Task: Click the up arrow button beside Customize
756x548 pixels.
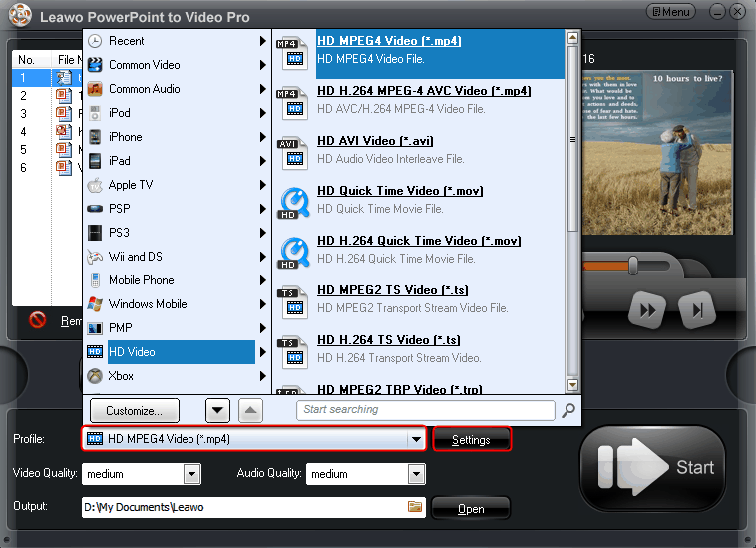Action: pyautogui.click(x=250, y=411)
